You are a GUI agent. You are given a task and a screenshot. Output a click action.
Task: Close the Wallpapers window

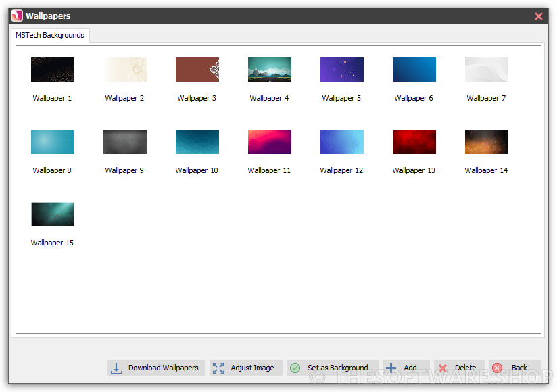pos(539,16)
